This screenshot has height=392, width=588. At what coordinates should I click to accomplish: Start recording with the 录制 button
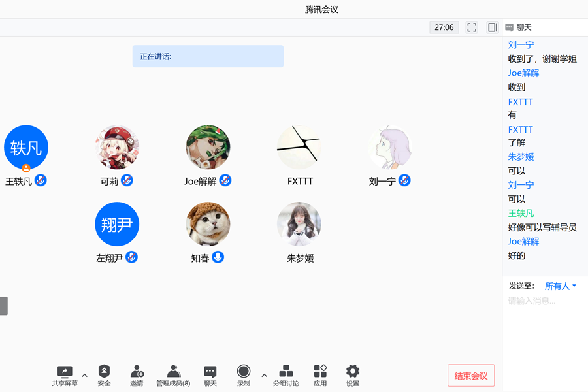point(244,372)
